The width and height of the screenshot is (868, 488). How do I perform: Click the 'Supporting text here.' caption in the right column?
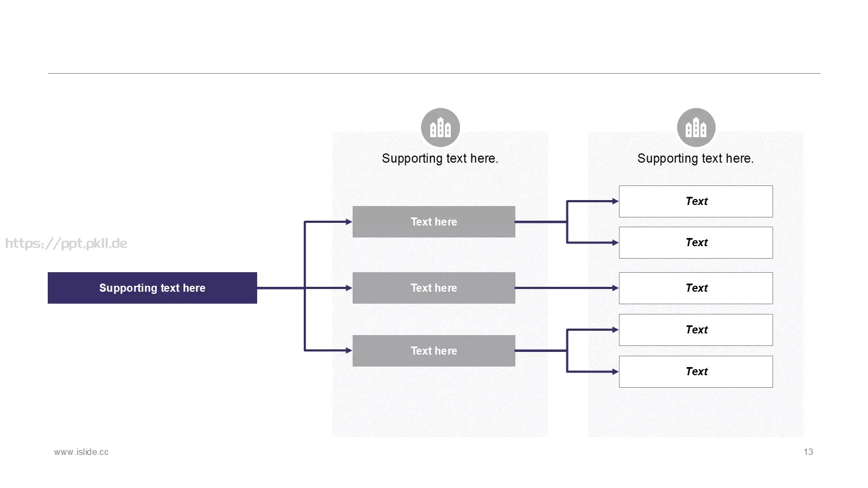[x=695, y=158]
